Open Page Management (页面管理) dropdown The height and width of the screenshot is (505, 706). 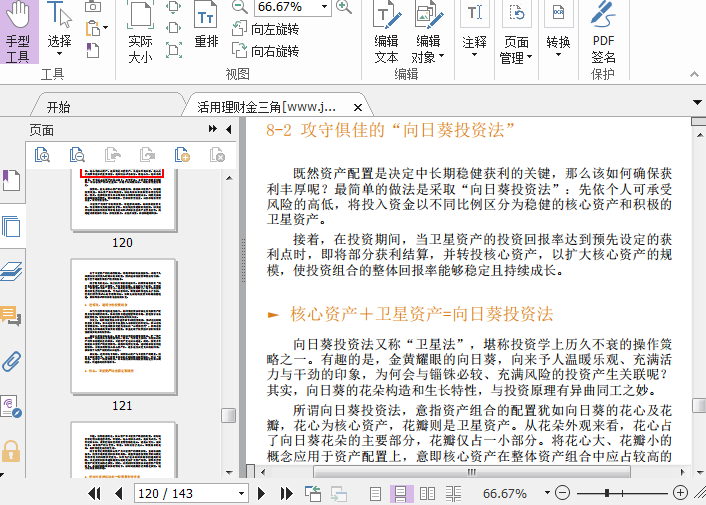[x=516, y=32]
